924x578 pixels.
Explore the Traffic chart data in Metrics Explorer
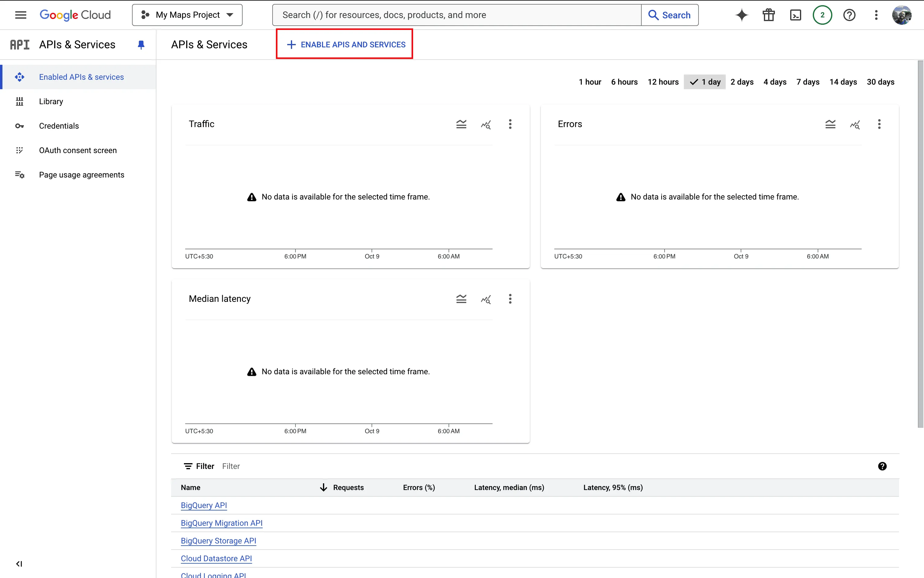[x=486, y=124]
